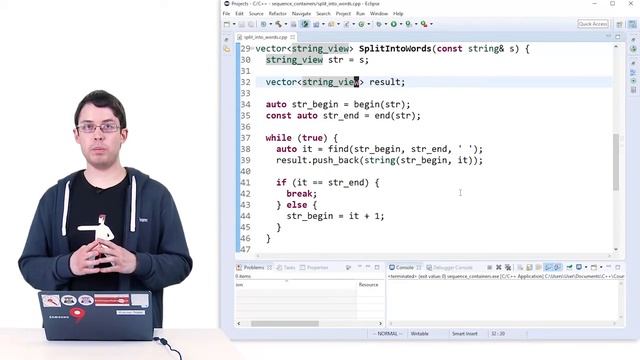Switch to the Console tab
Image resolution: width=640 pixels, height=360 pixels.
point(404,268)
